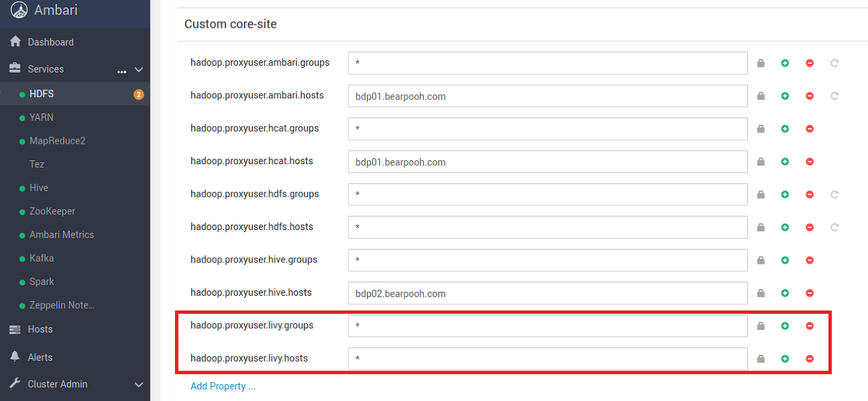Click green plus icon for hadoop.proxyuser.ambari.hosts
The height and width of the screenshot is (401, 868).
(785, 96)
